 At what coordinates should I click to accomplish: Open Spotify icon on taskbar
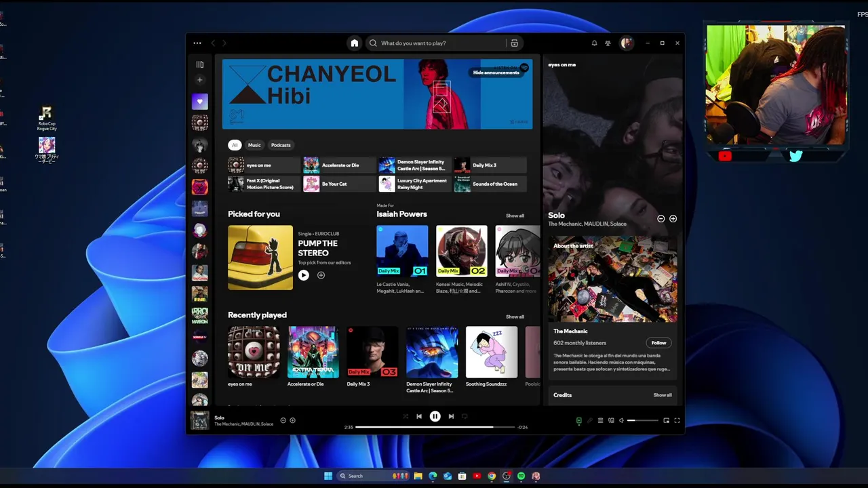tap(521, 476)
